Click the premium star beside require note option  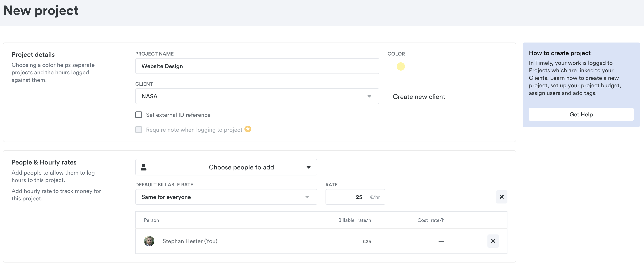248,129
